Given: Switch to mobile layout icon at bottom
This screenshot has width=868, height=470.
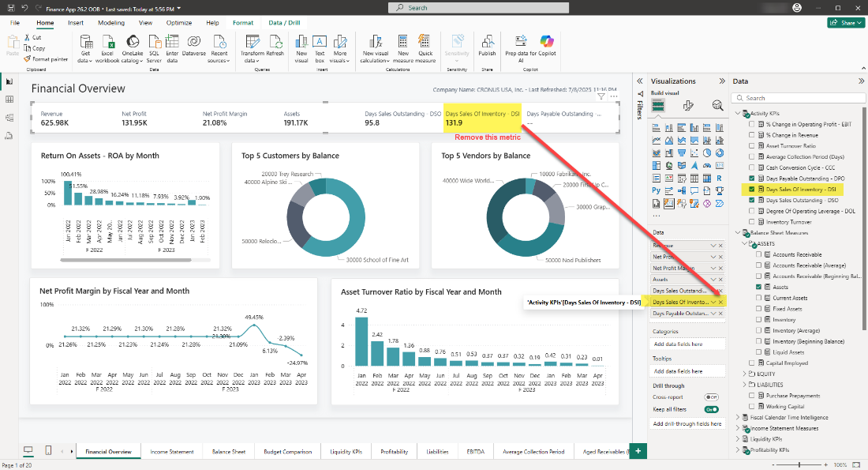Looking at the screenshot, I should coord(48,450).
